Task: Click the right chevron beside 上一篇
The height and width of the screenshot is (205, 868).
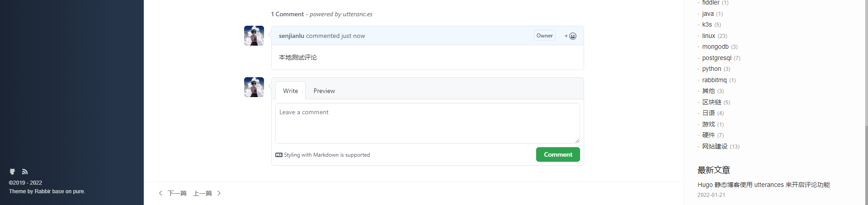Action: 219,193
